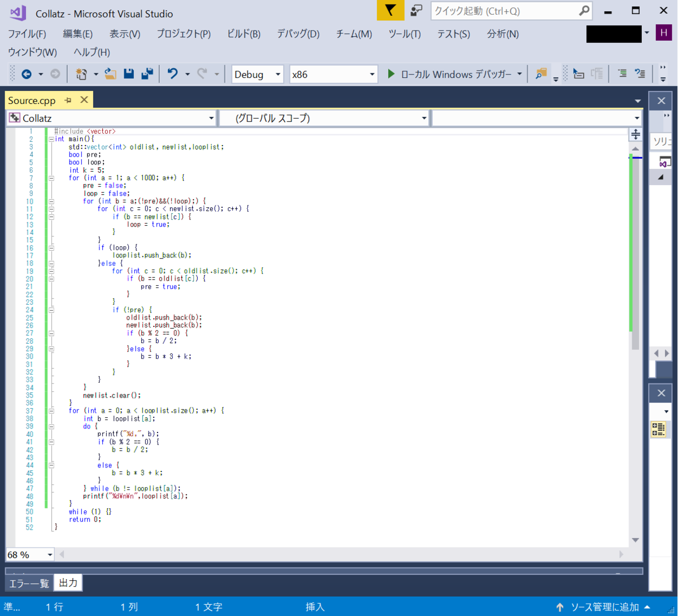Click the Save All icon
Screen dimensions: 678x616
[x=147, y=74]
